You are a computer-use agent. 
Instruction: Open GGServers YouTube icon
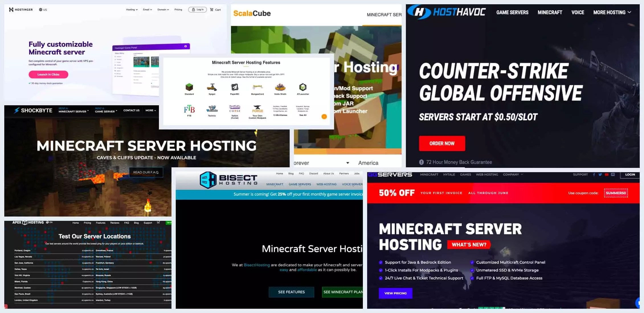[607, 174]
